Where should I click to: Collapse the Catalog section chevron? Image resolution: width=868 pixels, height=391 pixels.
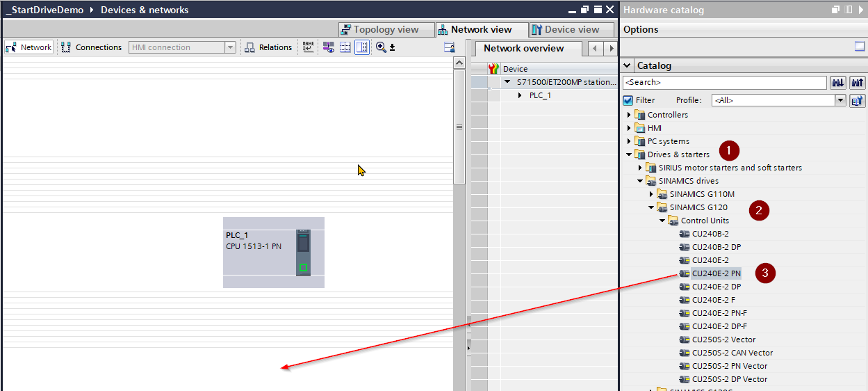[627, 65]
